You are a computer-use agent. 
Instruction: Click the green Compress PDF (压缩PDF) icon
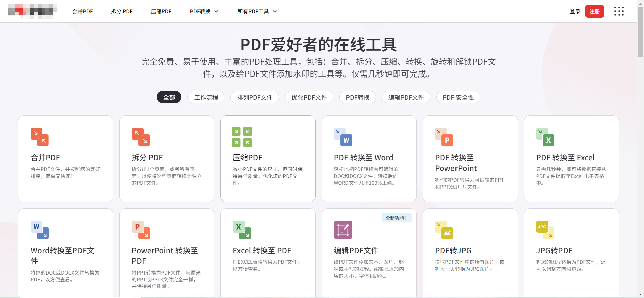tap(242, 137)
